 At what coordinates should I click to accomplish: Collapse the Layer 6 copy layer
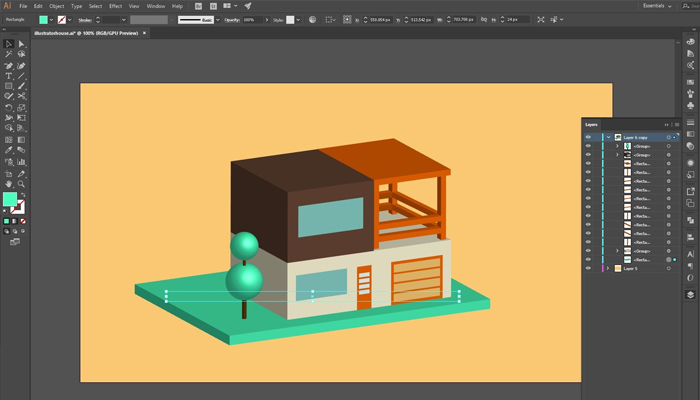click(607, 136)
